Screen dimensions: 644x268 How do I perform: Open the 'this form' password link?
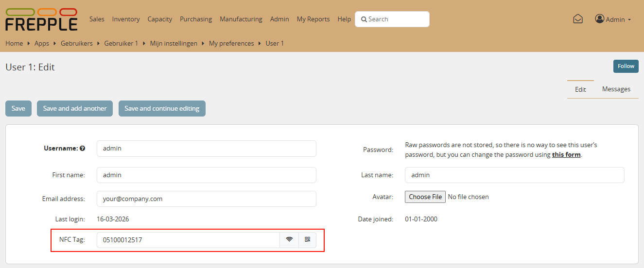coord(566,155)
